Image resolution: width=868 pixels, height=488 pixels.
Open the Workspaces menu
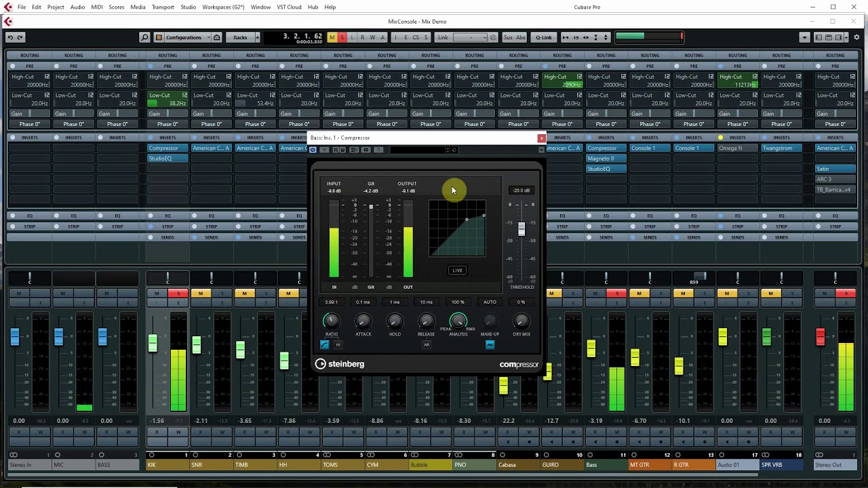click(223, 7)
